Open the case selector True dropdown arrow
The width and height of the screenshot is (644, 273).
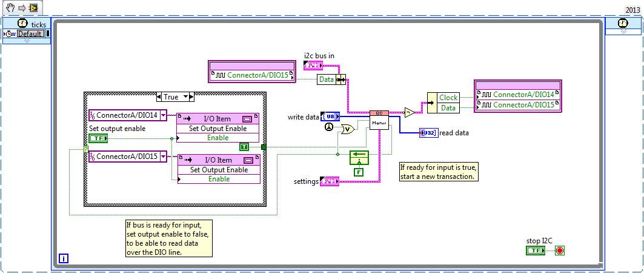(x=185, y=97)
